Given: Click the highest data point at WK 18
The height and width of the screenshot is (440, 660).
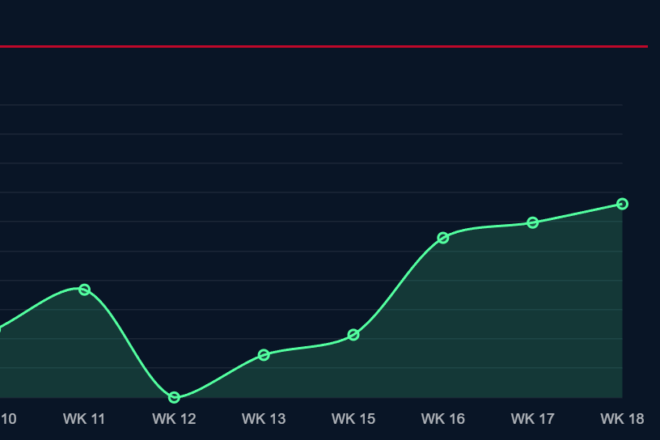Looking at the screenshot, I should coord(622,204).
